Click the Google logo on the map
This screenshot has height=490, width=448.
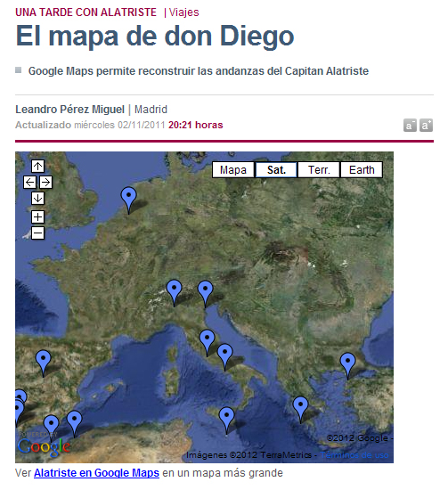(44, 446)
